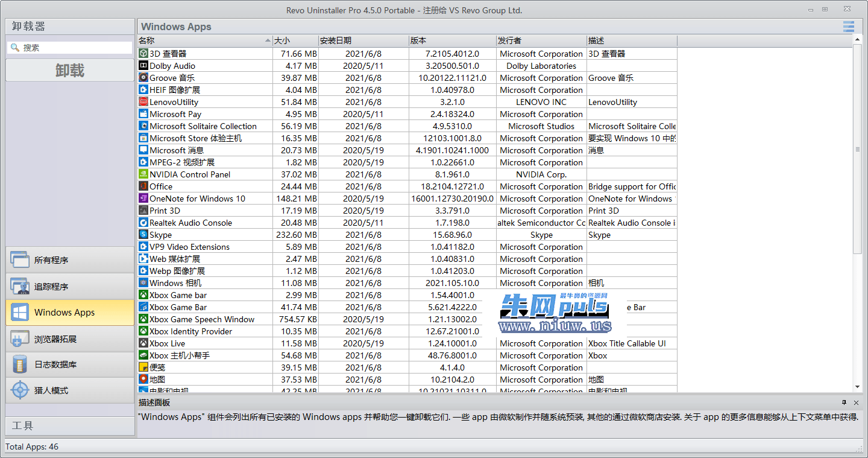The width and height of the screenshot is (868, 458).
Task: Click the Windows 相机 app icon
Action: [143, 283]
